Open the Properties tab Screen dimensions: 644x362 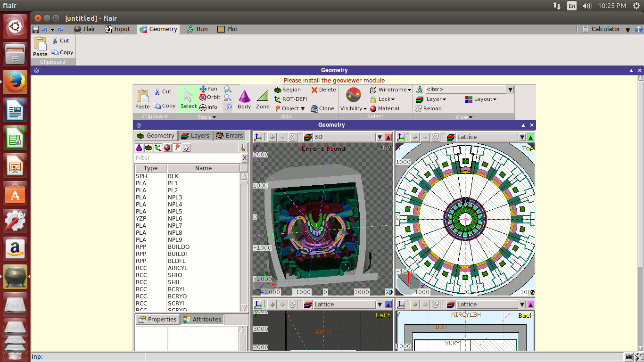(157, 320)
